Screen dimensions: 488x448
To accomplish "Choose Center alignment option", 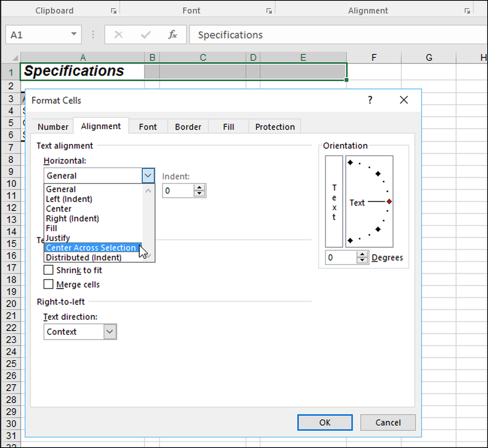I will [x=93, y=208].
